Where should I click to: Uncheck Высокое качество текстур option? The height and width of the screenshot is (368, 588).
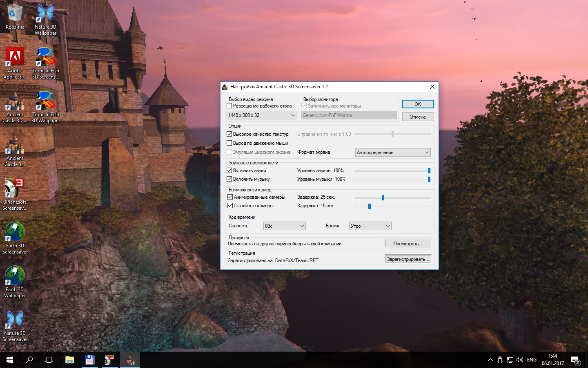(x=229, y=134)
